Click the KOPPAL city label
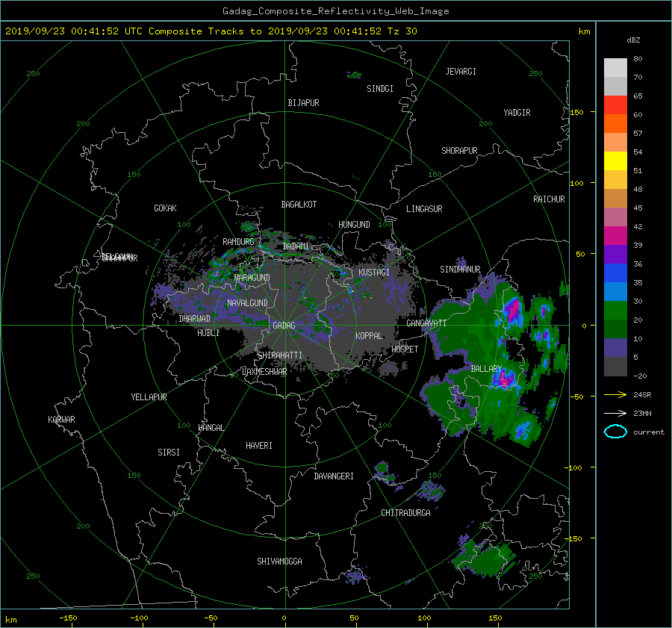672x628 pixels. [369, 336]
